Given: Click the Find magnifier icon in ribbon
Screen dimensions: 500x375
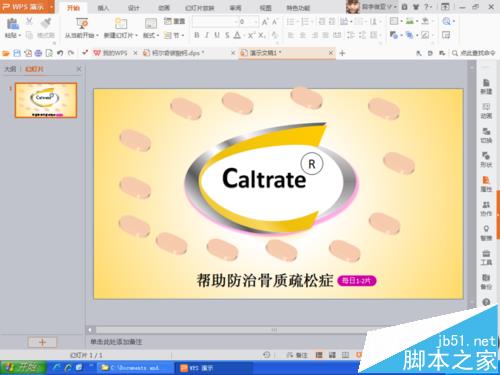Looking at the screenshot, I should coord(447,22).
